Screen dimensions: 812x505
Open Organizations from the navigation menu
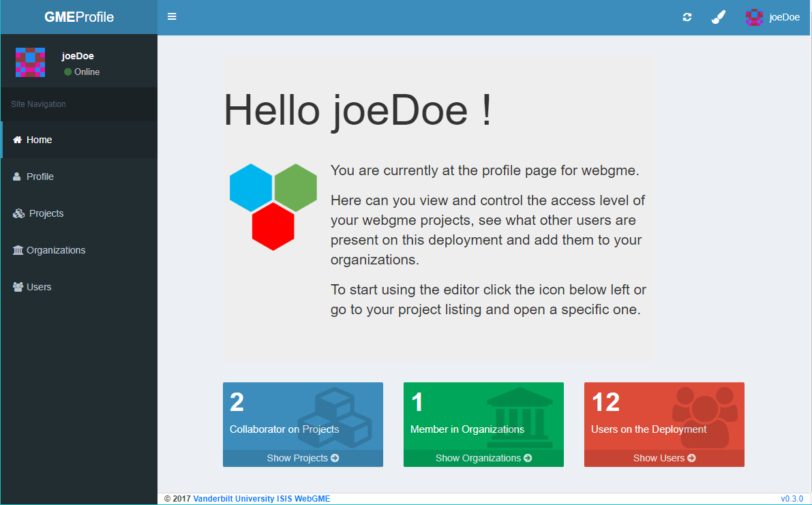pyautogui.click(x=55, y=249)
